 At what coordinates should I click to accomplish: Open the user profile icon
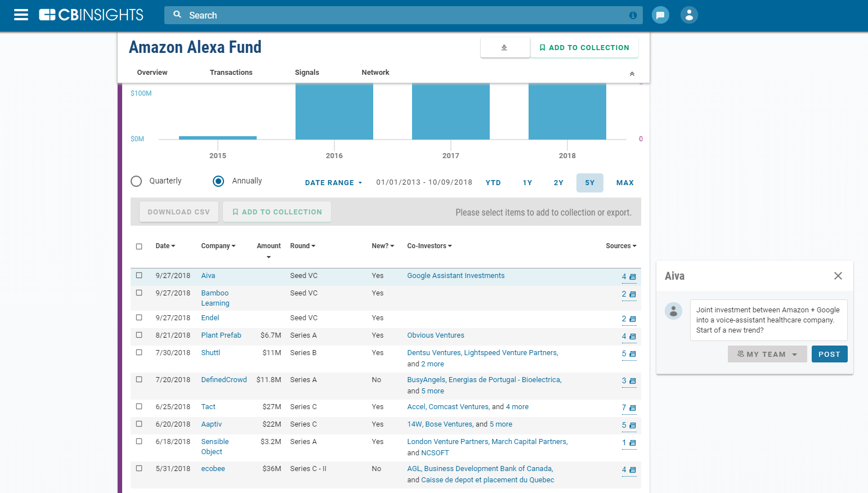point(689,15)
